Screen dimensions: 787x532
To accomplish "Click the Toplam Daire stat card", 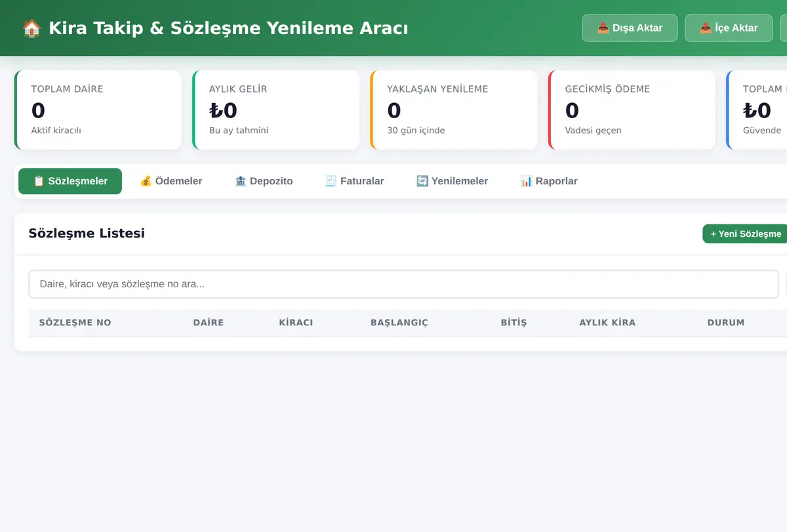I will [x=98, y=110].
